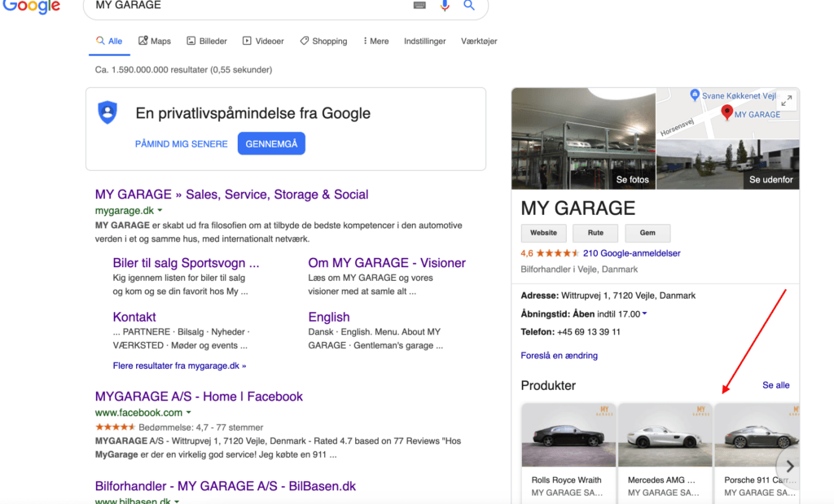This screenshot has height=504, width=834.
Task: Click the Rute button
Action: pos(595,233)
